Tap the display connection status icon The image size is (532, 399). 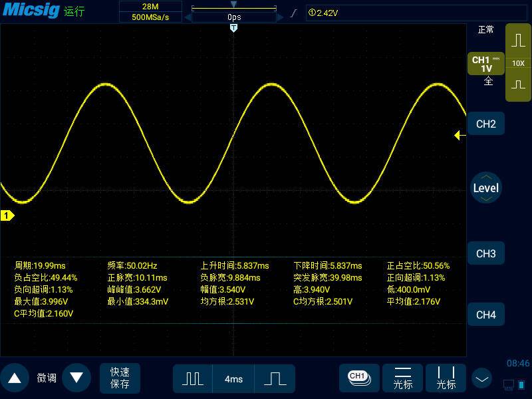[509, 384]
